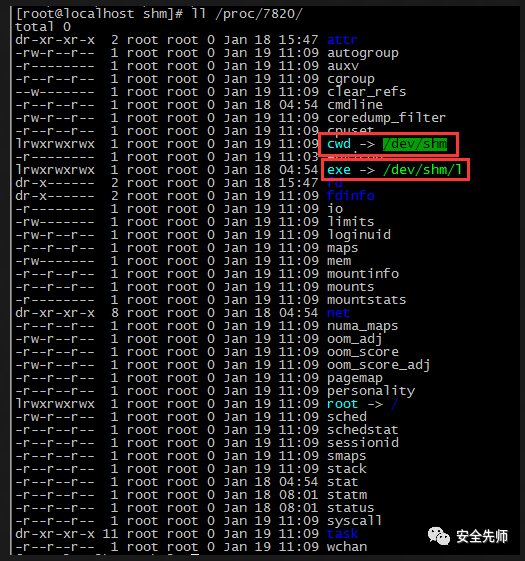Click the typed command "ll /proc/7820/"
The height and width of the screenshot is (561, 525).
pos(247,14)
